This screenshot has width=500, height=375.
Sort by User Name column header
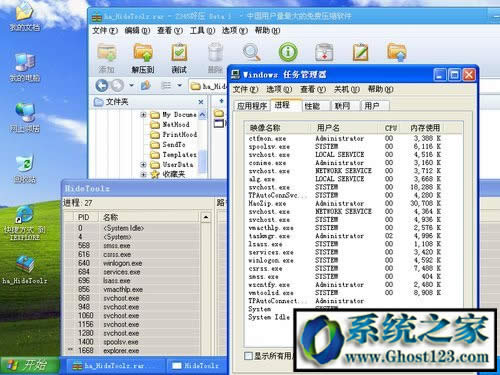point(346,128)
